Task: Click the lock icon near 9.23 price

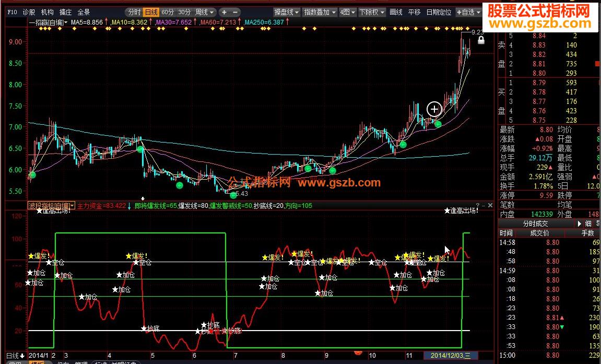Action: tap(480, 40)
